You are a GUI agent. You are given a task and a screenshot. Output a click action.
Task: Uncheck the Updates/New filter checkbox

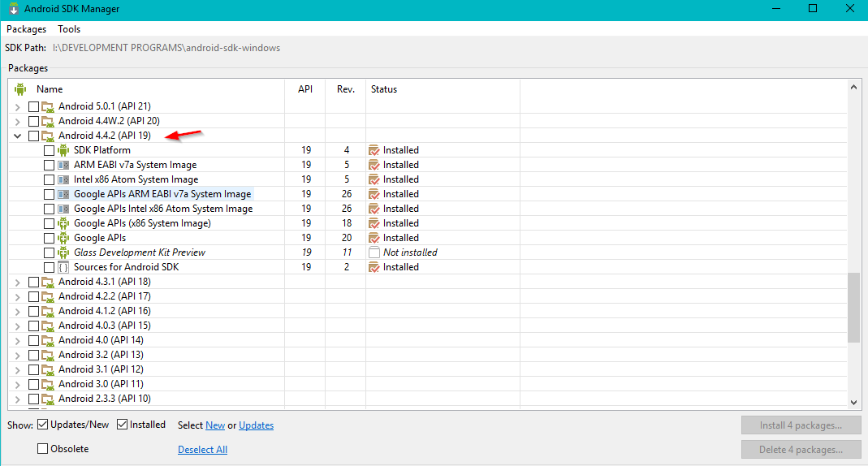42,425
